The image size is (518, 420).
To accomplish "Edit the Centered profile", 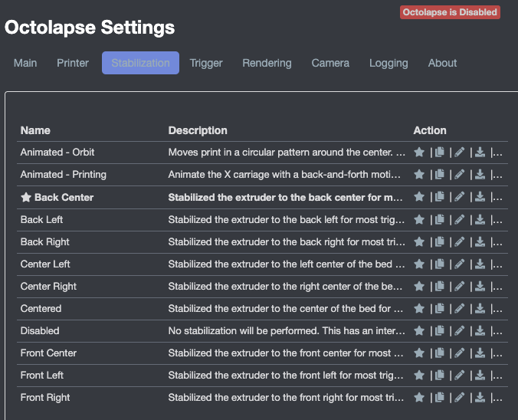I will pyautogui.click(x=460, y=309).
